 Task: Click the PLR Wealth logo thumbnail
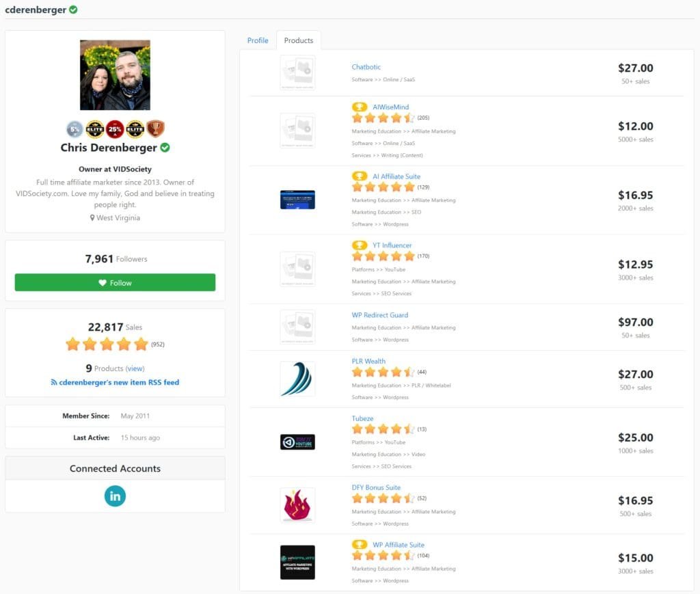point(297,379)
